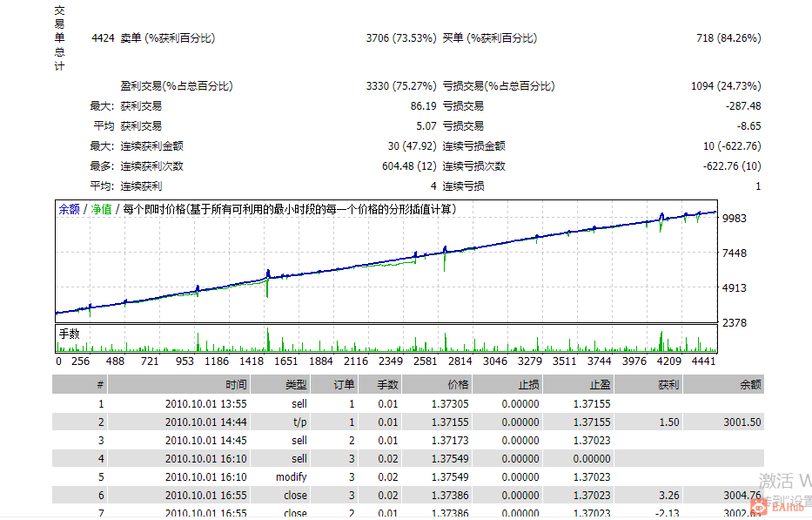
Task: Click x-axis label 4441
Action: (x=703, y=361)
